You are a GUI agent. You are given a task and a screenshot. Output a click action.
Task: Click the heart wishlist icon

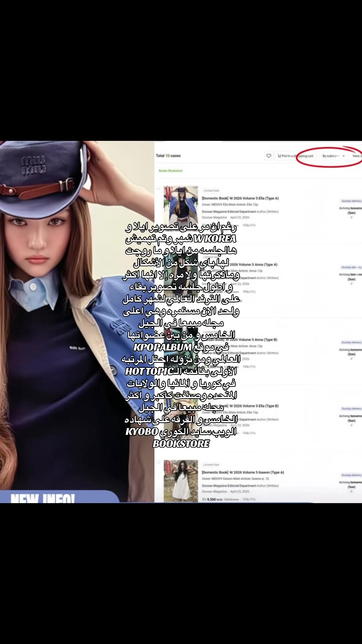tap(268, 156)
